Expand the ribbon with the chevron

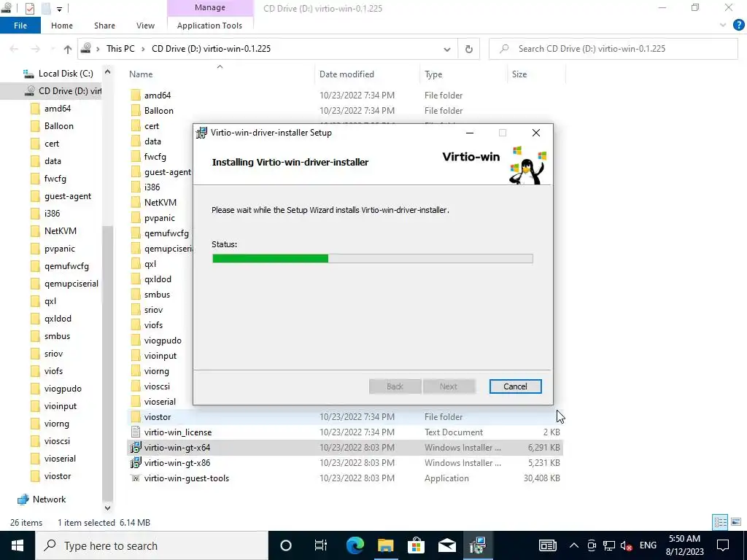click(723, 26)
